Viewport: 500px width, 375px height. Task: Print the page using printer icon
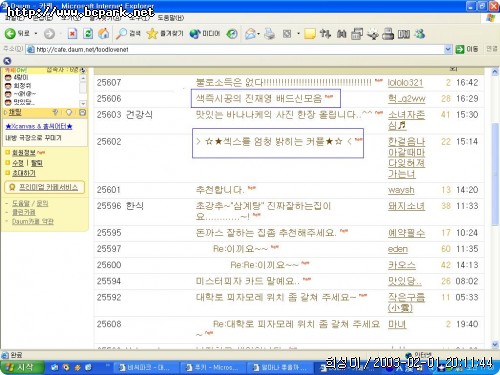pyautogui.click(x=270, y=34)
